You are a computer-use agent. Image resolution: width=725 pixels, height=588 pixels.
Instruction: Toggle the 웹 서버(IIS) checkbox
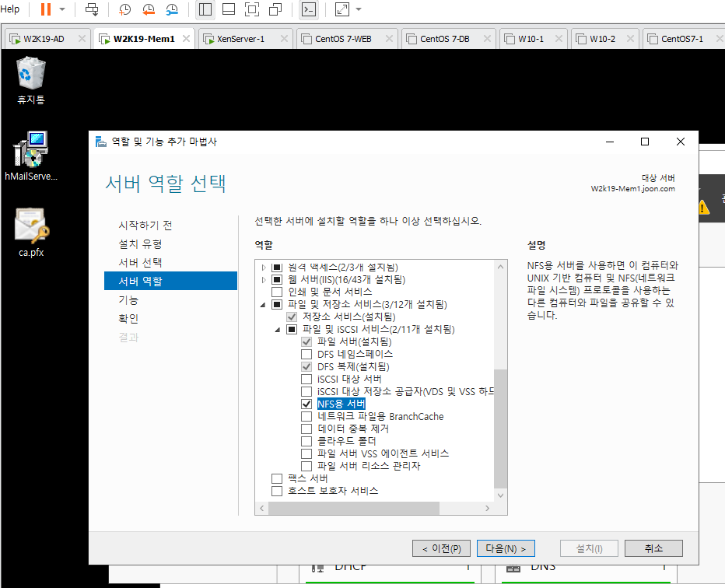tap(277, 280)
